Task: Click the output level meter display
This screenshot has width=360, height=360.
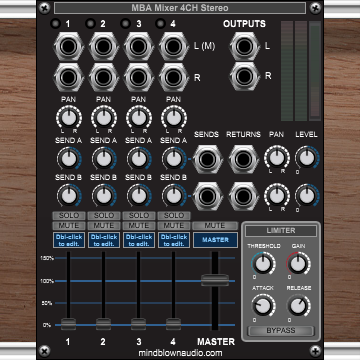Action: (301, 71)
